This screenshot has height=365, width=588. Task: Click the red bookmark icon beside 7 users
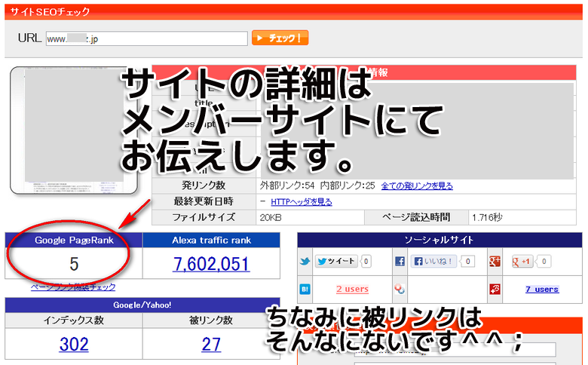495,290
